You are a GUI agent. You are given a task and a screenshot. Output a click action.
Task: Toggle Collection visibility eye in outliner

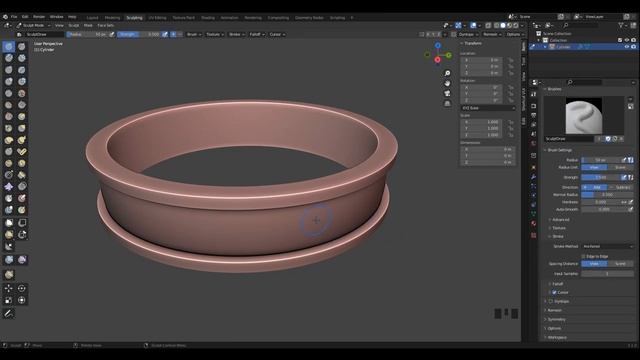coord(627,40)
